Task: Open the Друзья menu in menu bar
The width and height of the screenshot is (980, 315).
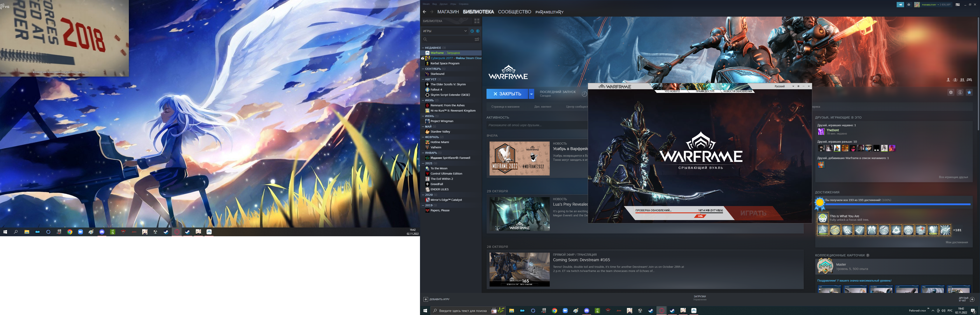Action: pos(444,4)
